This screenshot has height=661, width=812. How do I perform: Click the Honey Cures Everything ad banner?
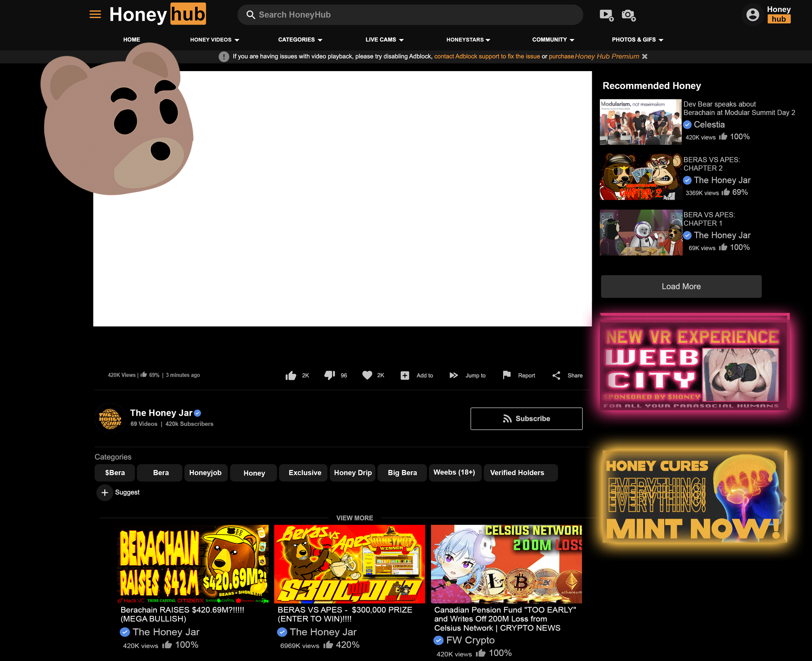pos(695,496)
